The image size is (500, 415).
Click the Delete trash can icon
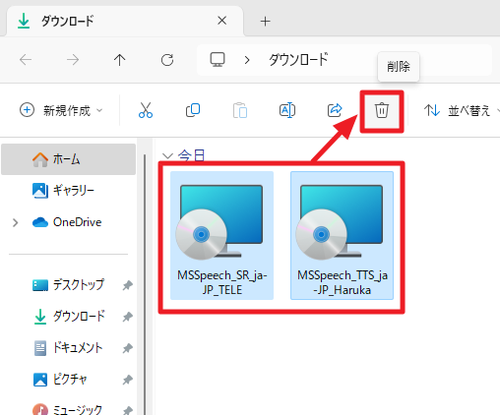[x=382, y=110]
